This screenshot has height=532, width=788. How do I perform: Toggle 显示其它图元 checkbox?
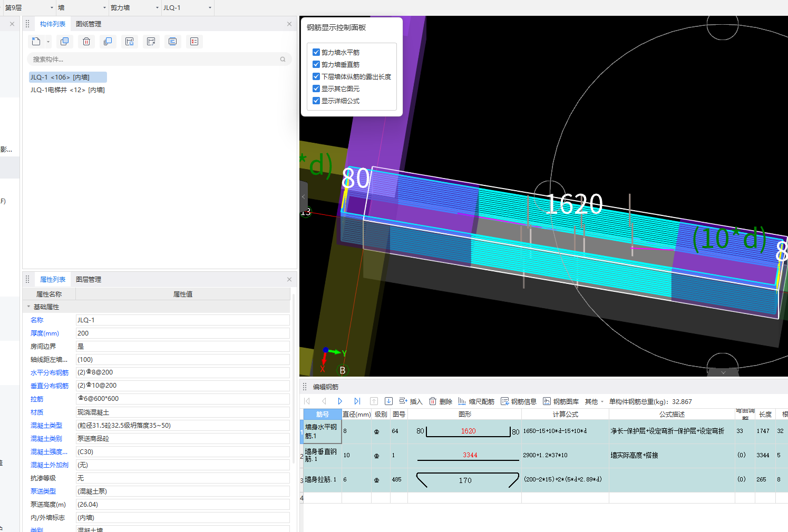click(x=316, y=88)
